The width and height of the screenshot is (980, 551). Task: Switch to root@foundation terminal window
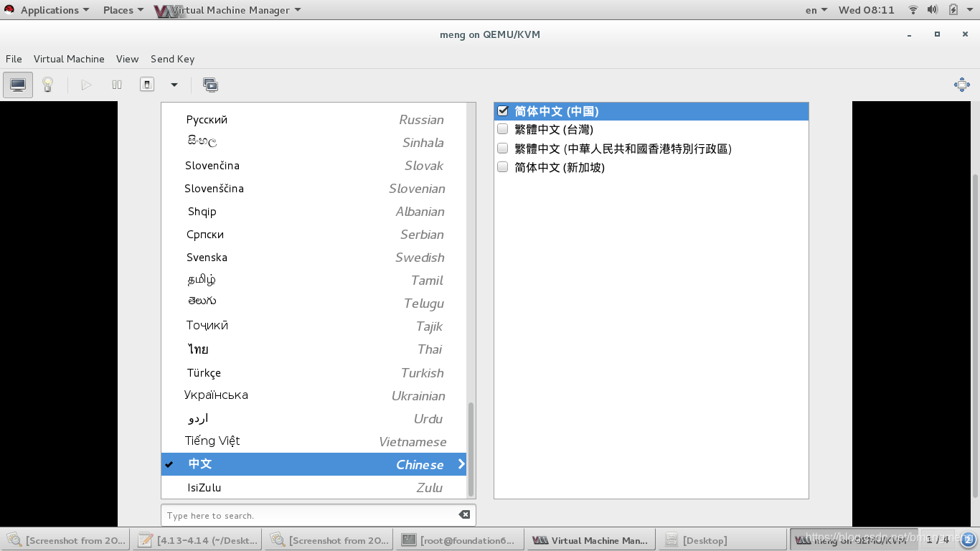pyautogui.click(x=460, y=540)
